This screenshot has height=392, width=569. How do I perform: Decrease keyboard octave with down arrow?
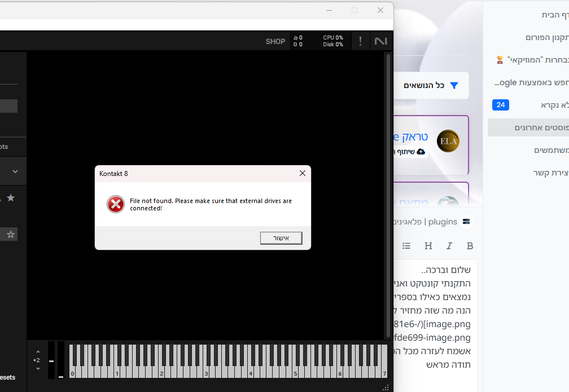tap(38, 369)
